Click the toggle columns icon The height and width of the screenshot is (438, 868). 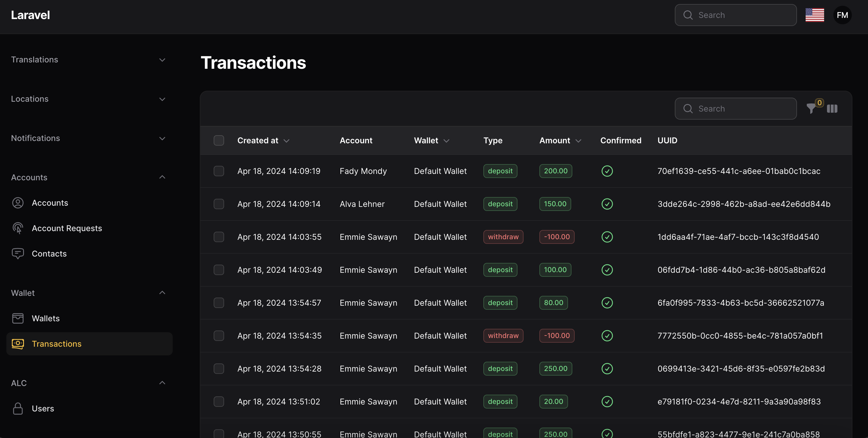(x=832, y=109)
